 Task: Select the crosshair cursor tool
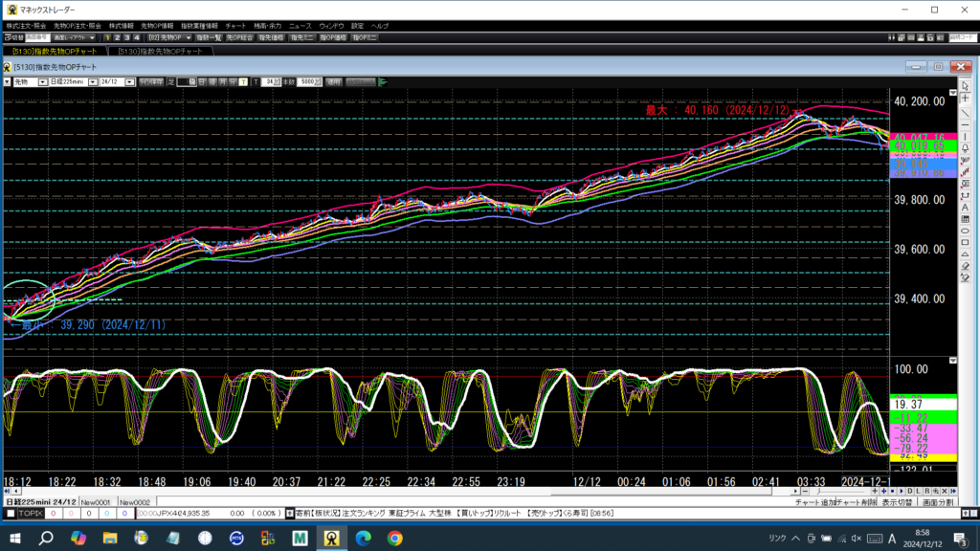[965, 99]
